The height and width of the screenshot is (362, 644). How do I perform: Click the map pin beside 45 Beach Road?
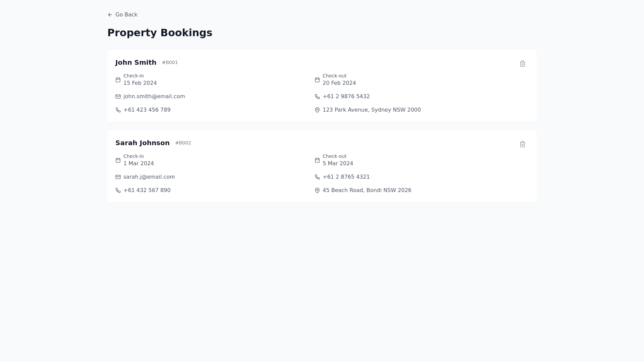point(317,190)
